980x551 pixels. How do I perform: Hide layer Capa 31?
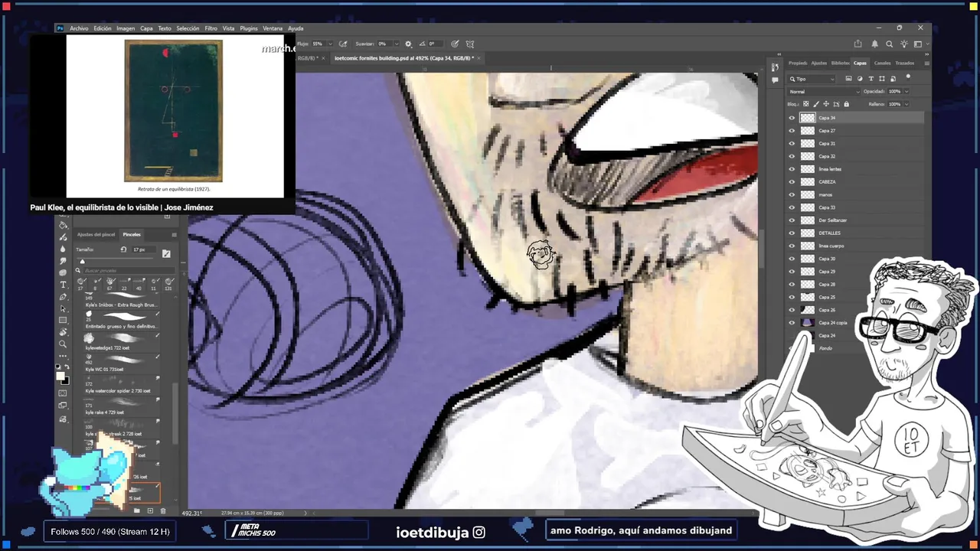tap(792, 143)
